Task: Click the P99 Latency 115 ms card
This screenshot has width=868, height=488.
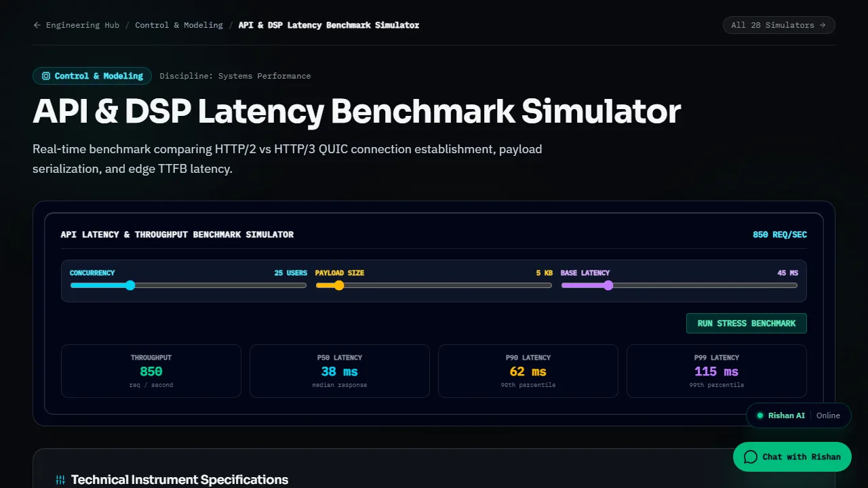Action: (717, 371)
